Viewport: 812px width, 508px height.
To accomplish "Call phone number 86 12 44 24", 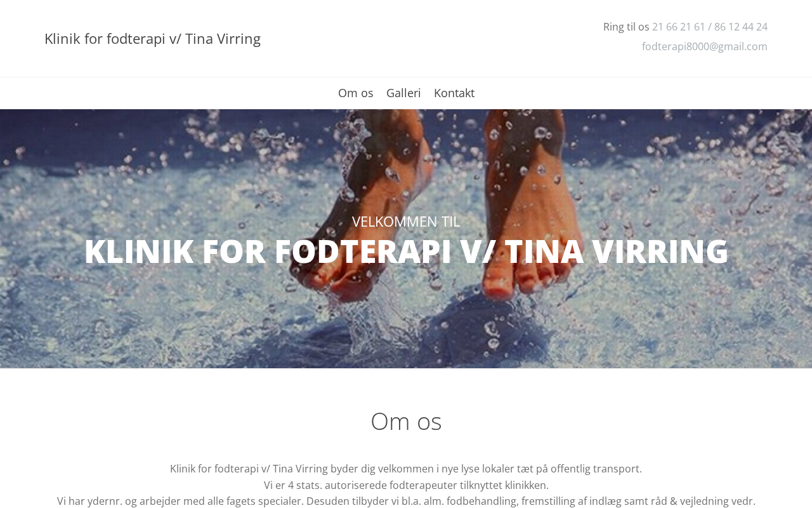I will pos(741,27).
